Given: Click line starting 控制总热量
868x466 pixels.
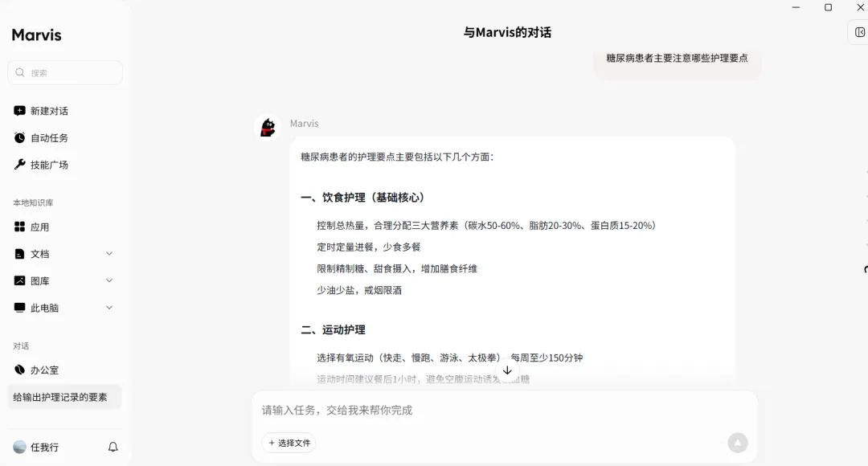Looking at the screenshot, I should click(x=486, y=225).
